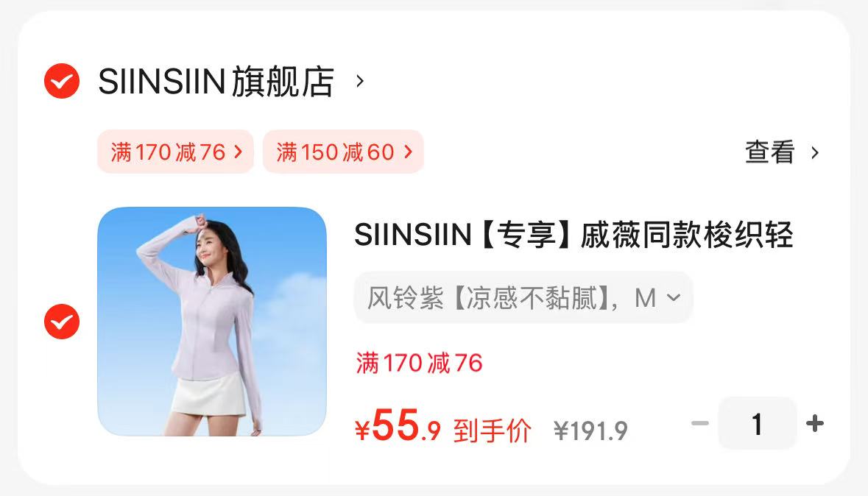Deselect the purple jacket item checkbox
The image size is (868, 496).
click(61, 321)
